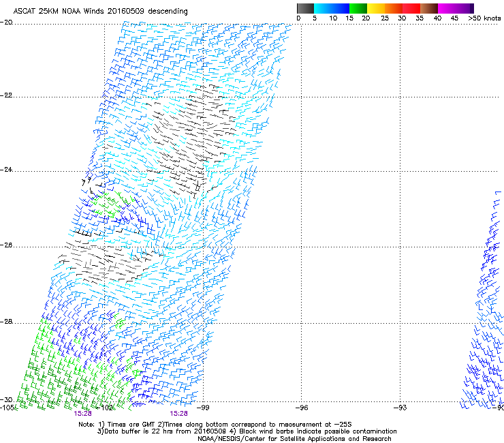Click the magenta 40-45 knots legend swatch

[x=447, y=8]
